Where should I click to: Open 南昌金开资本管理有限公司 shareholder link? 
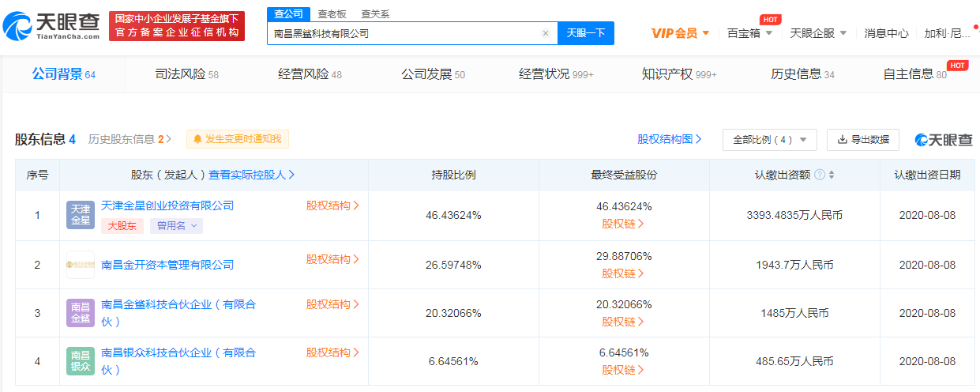[x=168, y=265]
